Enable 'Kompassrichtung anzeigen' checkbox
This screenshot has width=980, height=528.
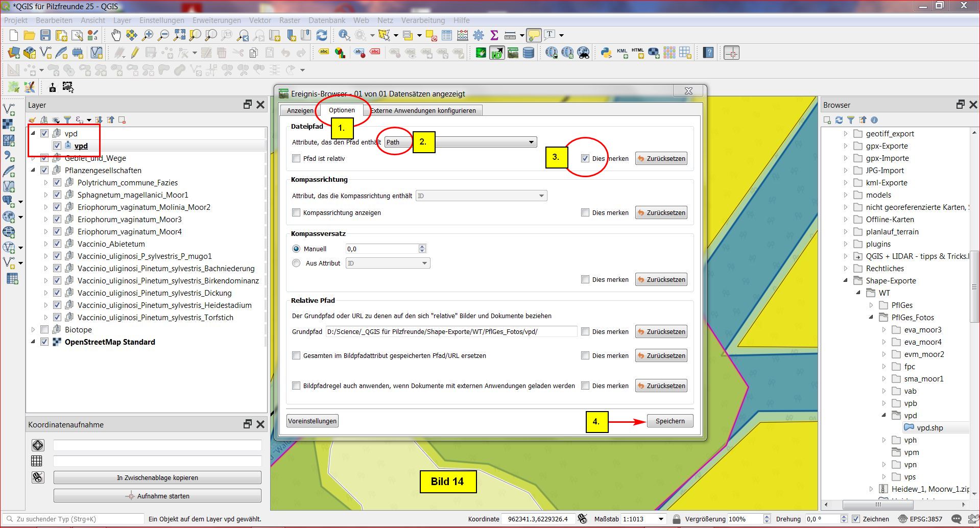296,212
